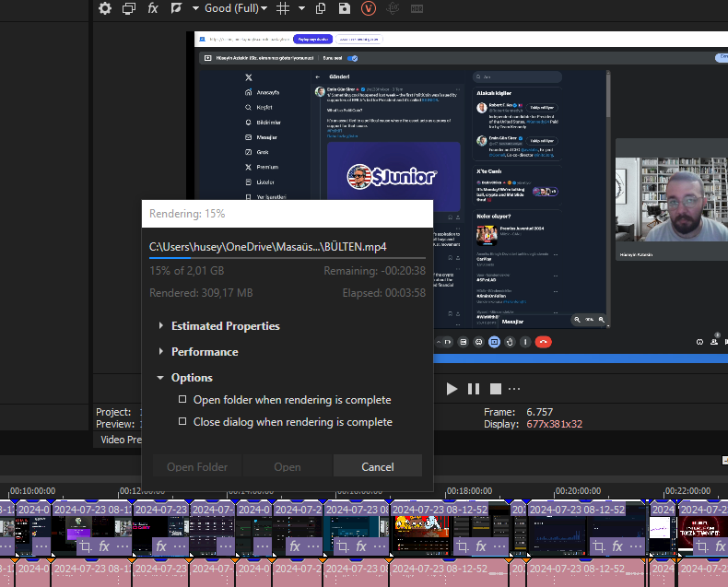Click Play under the video preview
728x587 pixels.
(x=452, y=389)
